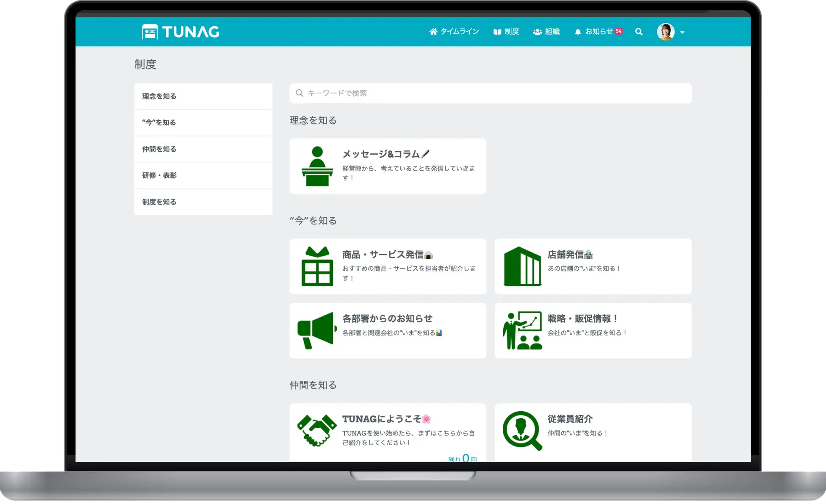Click the magnifier person icon for 従業員紹介

pos(522,431)
